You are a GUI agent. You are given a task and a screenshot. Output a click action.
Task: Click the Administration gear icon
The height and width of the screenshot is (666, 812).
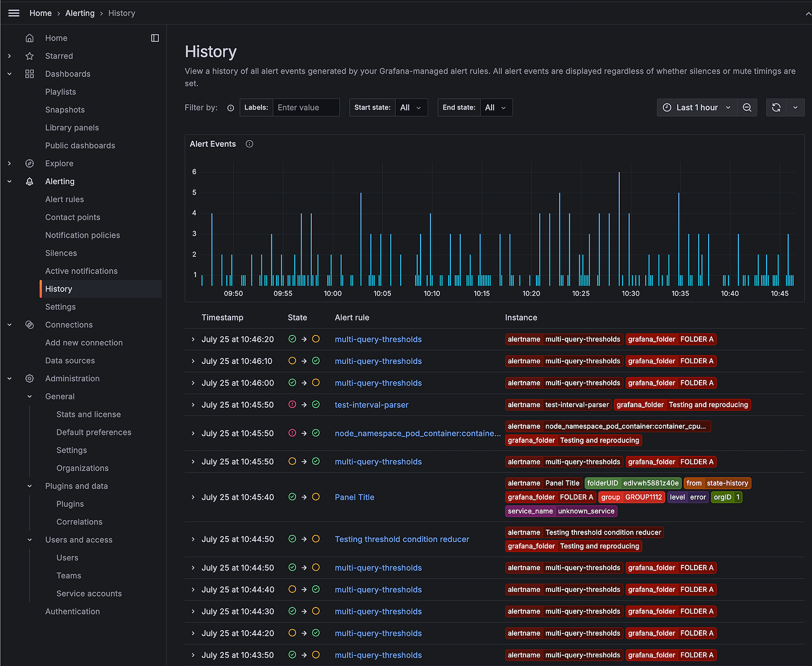tap(30, 378)
